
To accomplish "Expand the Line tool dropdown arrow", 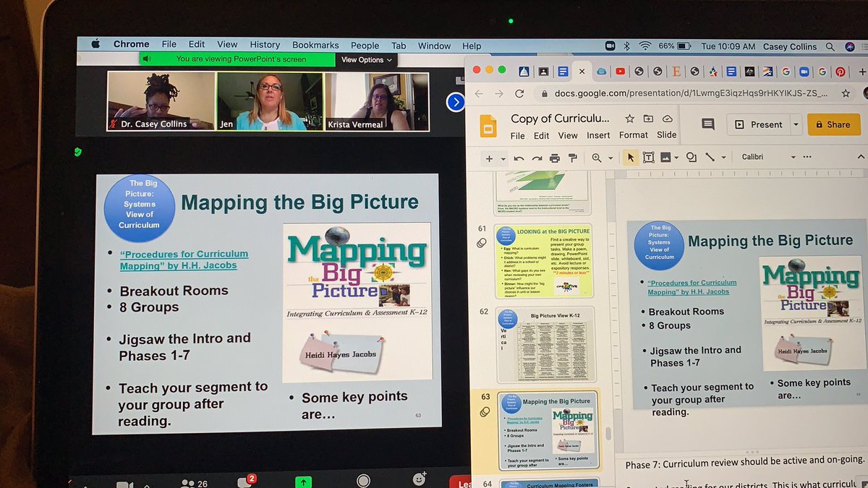I will tap(723, 158).
